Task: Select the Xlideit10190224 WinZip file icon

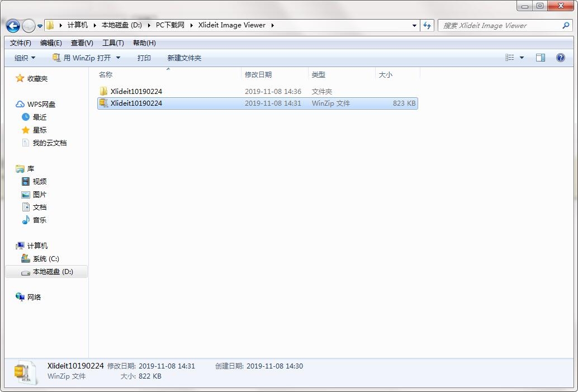Action: (103, 103)
